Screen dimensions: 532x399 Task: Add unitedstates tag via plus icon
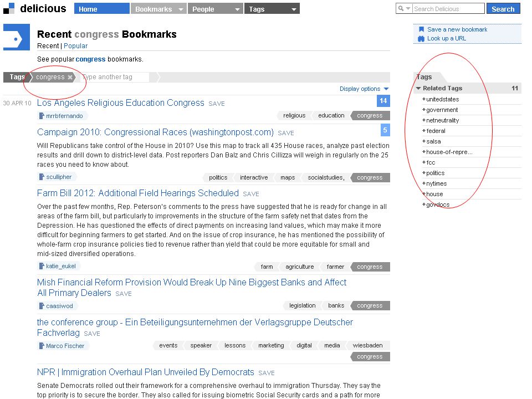coord(424,99)
